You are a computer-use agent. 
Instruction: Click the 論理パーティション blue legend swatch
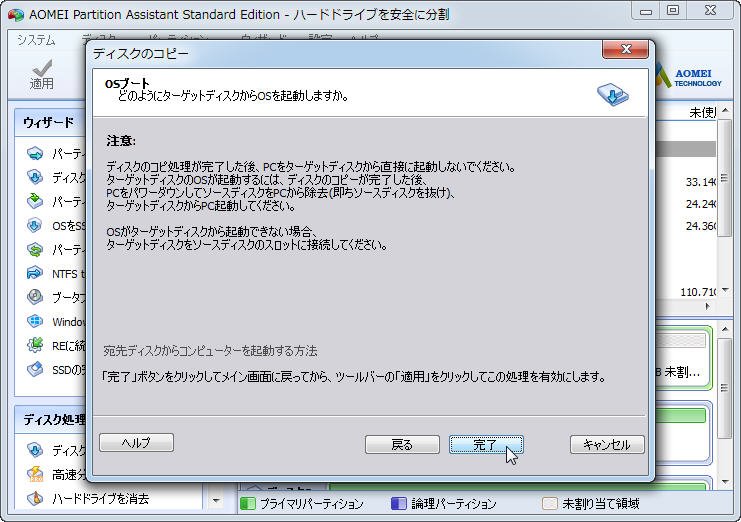pyautogui.click(x=398, y=504)
